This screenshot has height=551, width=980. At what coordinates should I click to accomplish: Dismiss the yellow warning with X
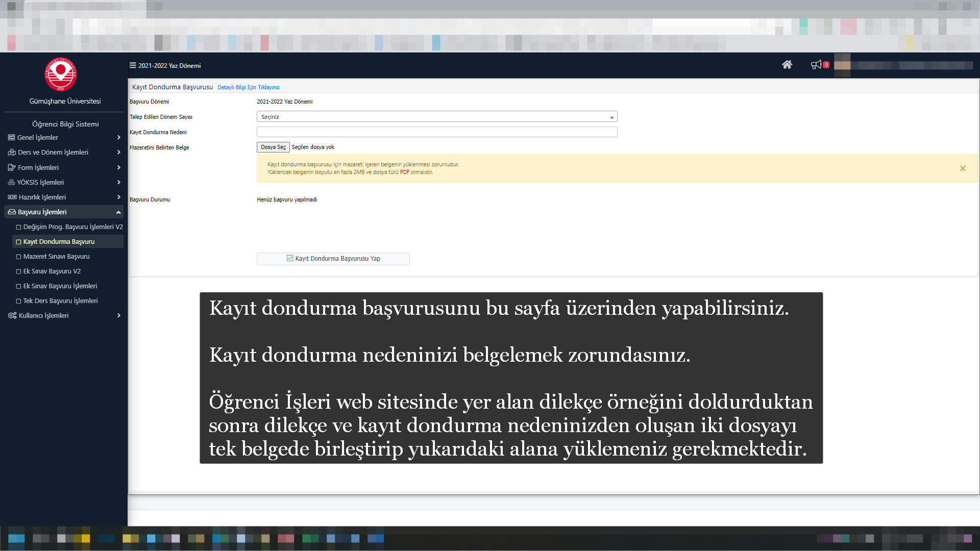pos(963,168)
